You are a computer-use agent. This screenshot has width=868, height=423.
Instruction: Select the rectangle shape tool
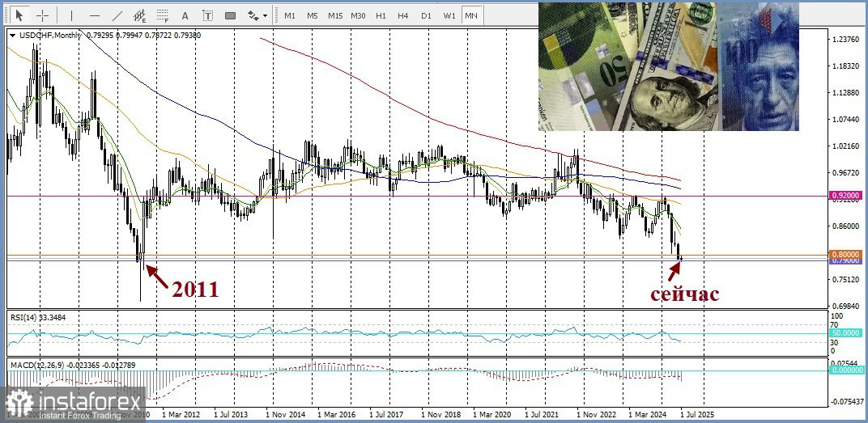[230, 15]
